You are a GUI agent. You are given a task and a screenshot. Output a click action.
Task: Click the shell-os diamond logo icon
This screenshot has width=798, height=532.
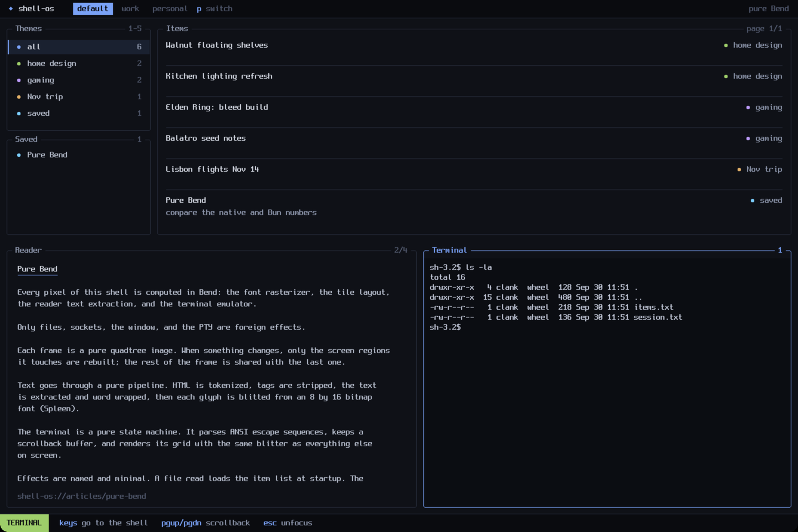(11, 9)
